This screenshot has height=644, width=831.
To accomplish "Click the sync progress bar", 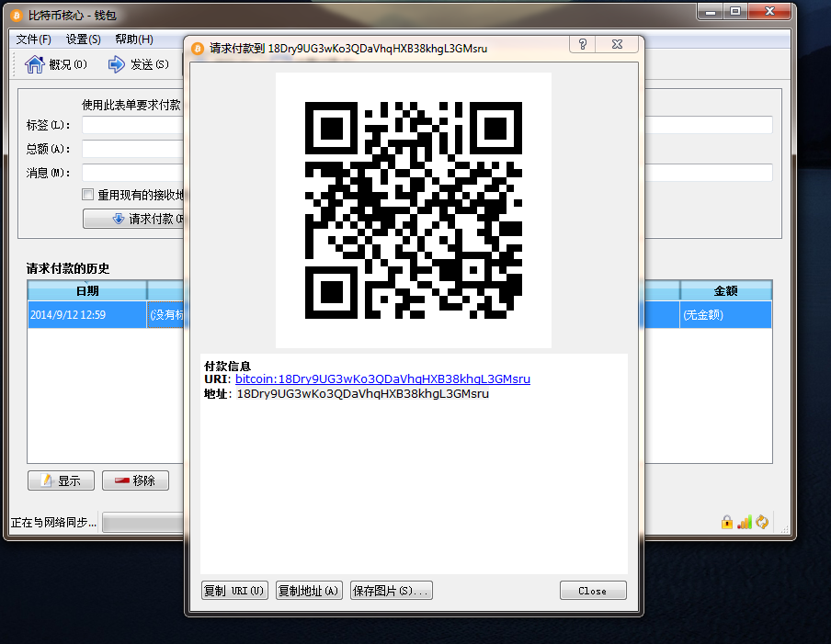I will point(143,523).
